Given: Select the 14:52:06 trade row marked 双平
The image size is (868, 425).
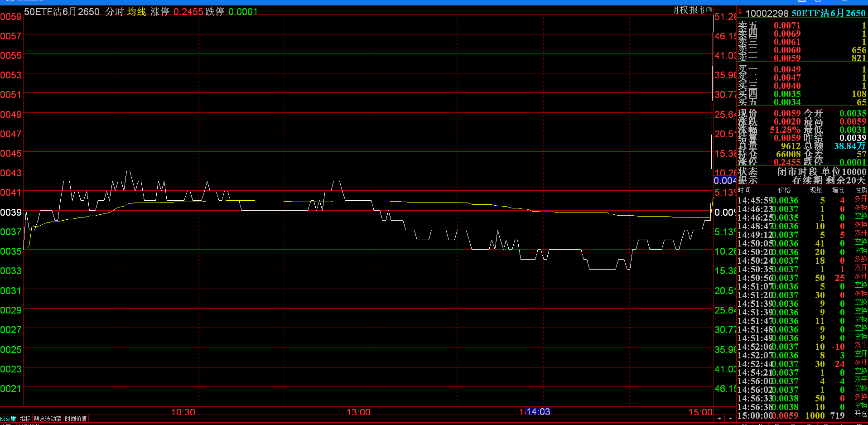Looking at the screenshot, I should (x=802, y=347).
